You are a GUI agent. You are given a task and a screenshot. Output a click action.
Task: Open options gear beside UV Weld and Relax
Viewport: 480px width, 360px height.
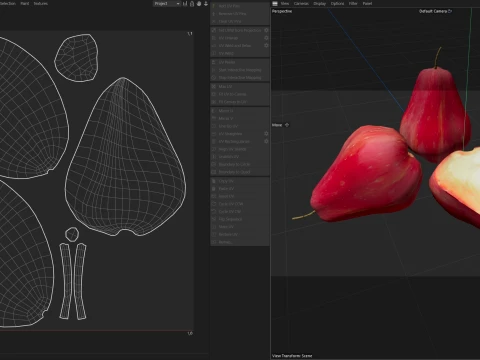point(266,46)
